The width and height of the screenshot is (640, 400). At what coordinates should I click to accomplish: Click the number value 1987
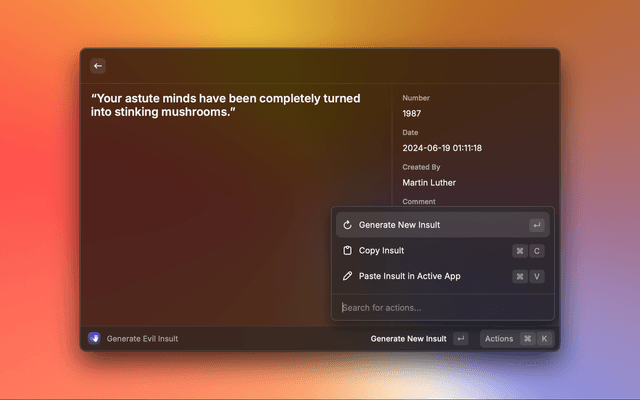click(x=412, y=113)
